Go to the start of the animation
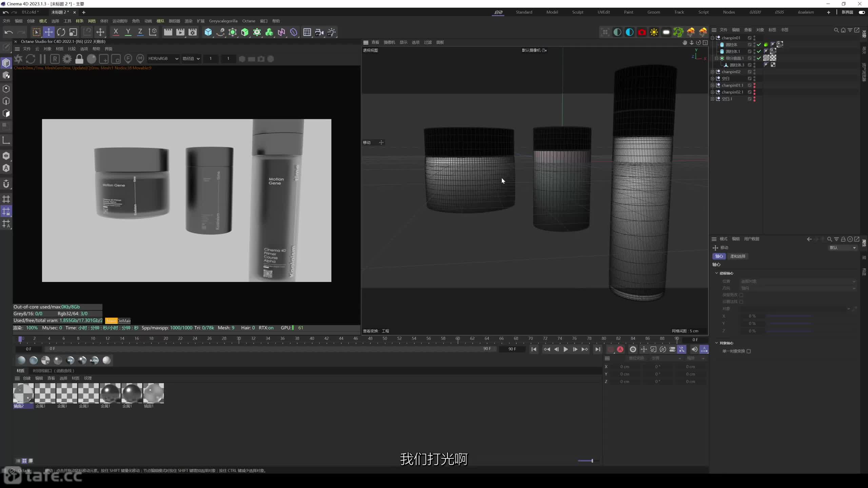Image resolution: width=868 pixels, height=488 pixels. [534, 349]
